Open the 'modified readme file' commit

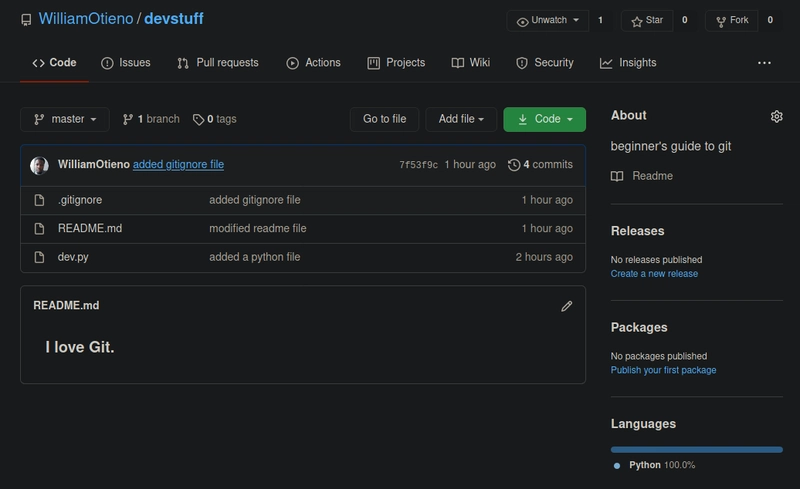[258, 229]
